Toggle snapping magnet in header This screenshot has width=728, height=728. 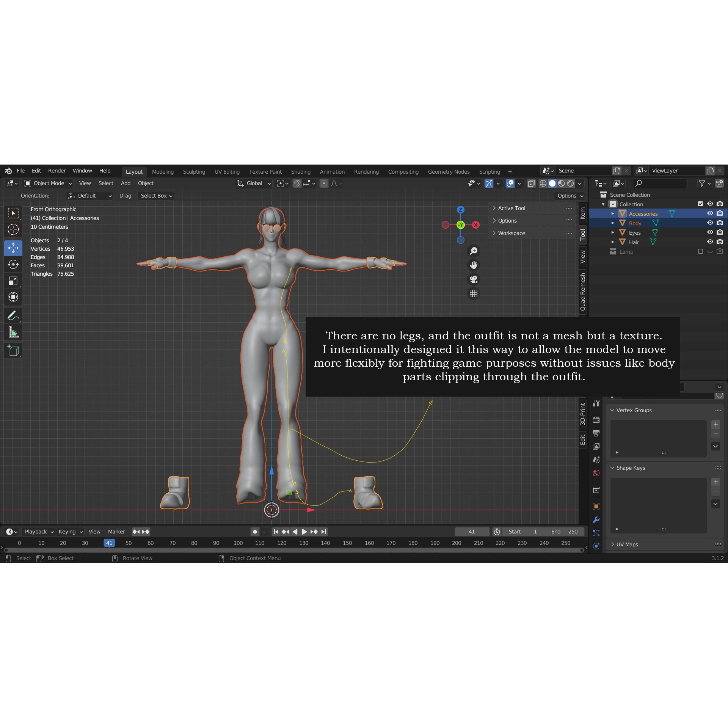tap(297, 184)
